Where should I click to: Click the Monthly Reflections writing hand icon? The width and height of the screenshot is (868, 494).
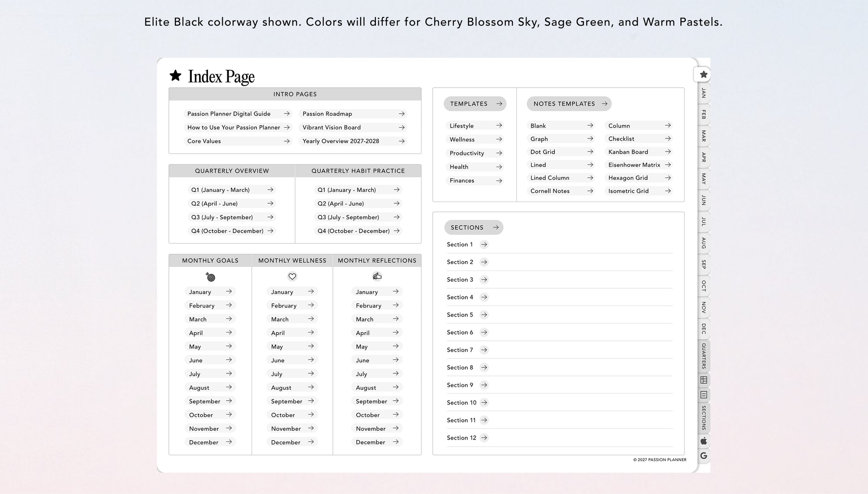377,276
